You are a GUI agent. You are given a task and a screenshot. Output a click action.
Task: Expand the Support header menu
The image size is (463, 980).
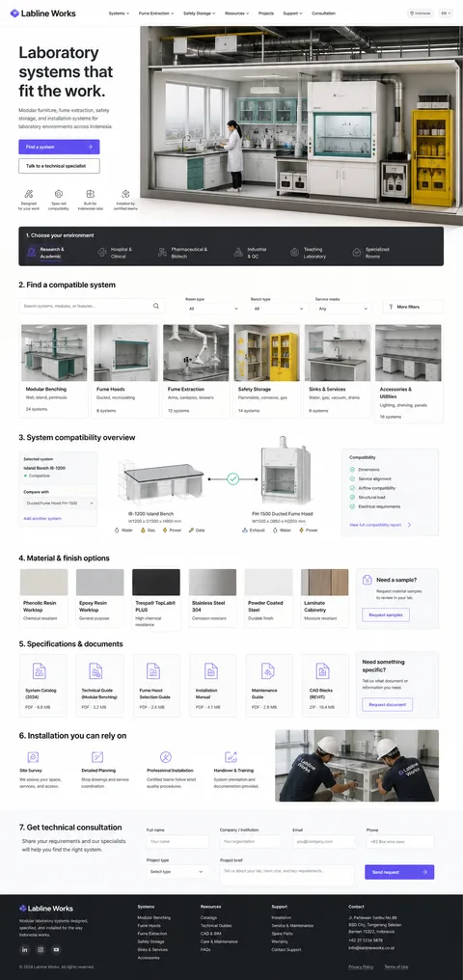[x=292, y=14]
